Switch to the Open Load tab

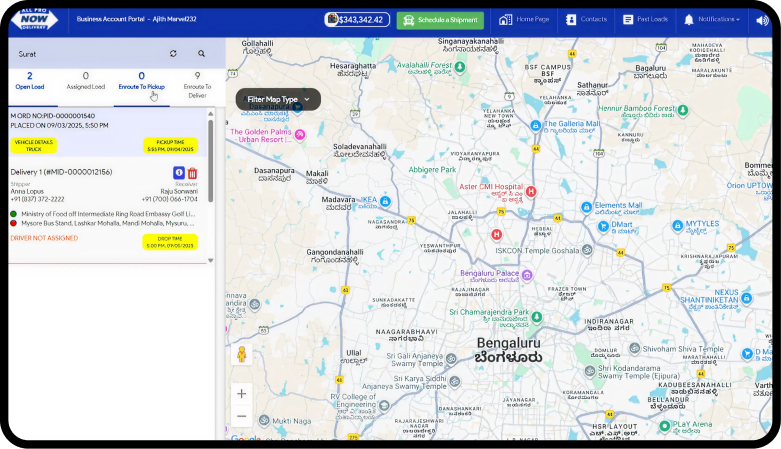point(29,81)
